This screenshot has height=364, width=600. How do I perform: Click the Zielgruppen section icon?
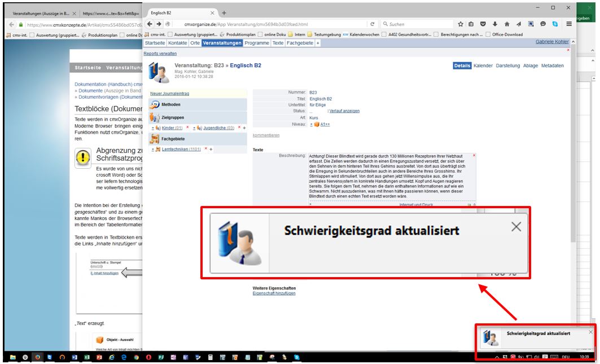tap(155, 118)
